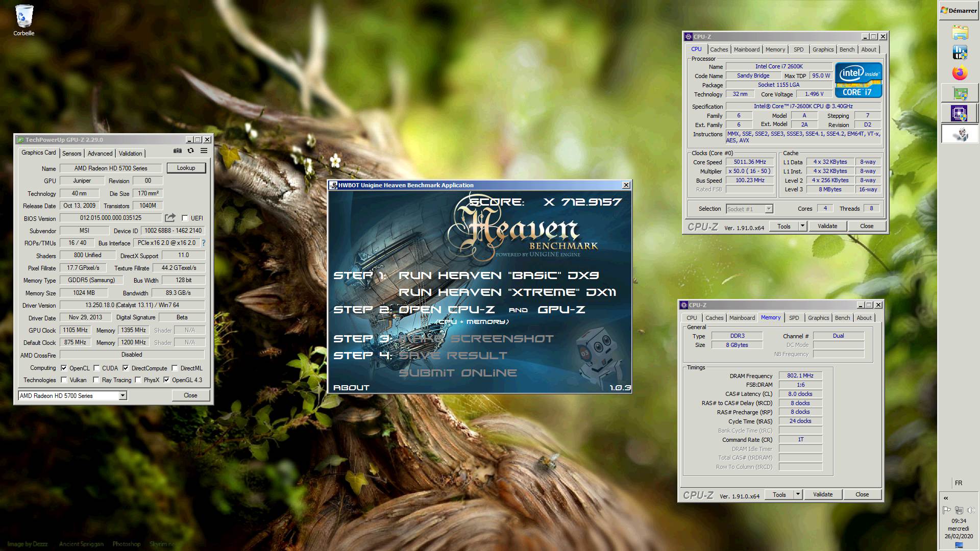Toggle the Ray Tracing checkbox

[x=96, y=380]
